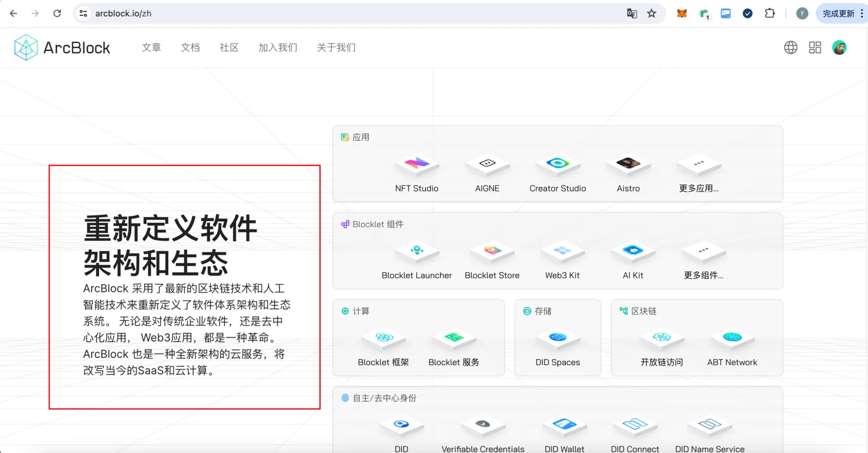Image resolution: width=868 pixels, height=453 pixels.
Task: Open the Blocklet 服务 icon
Action: [454, 338]
